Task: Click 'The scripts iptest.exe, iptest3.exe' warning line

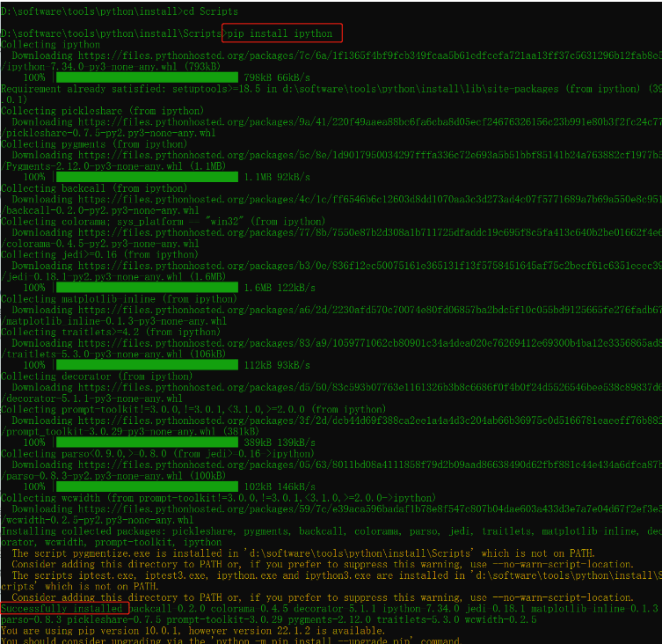Action: point(337,575)
